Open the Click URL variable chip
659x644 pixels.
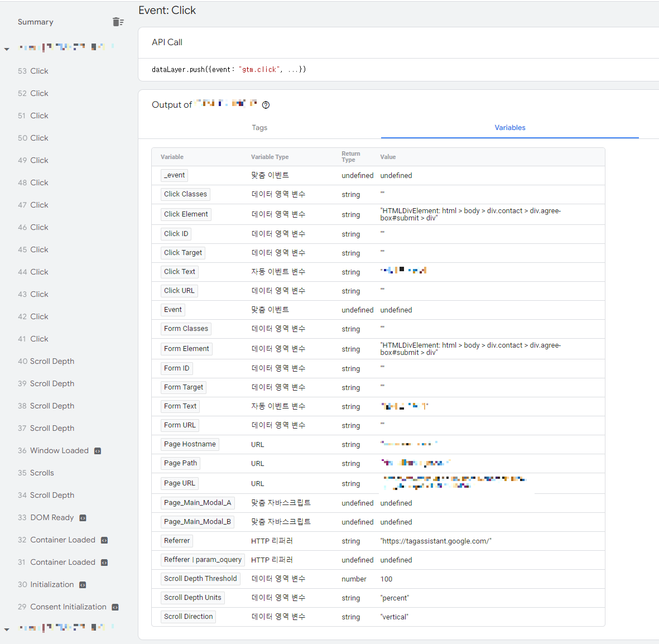179,291
